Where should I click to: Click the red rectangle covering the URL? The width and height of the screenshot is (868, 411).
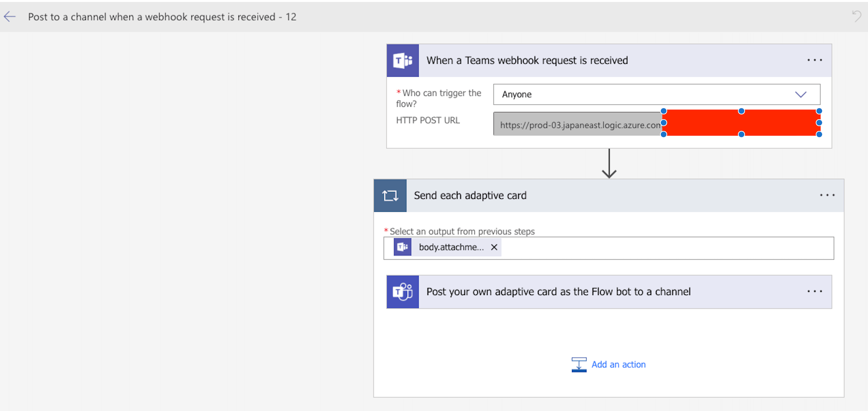(741, 123)
